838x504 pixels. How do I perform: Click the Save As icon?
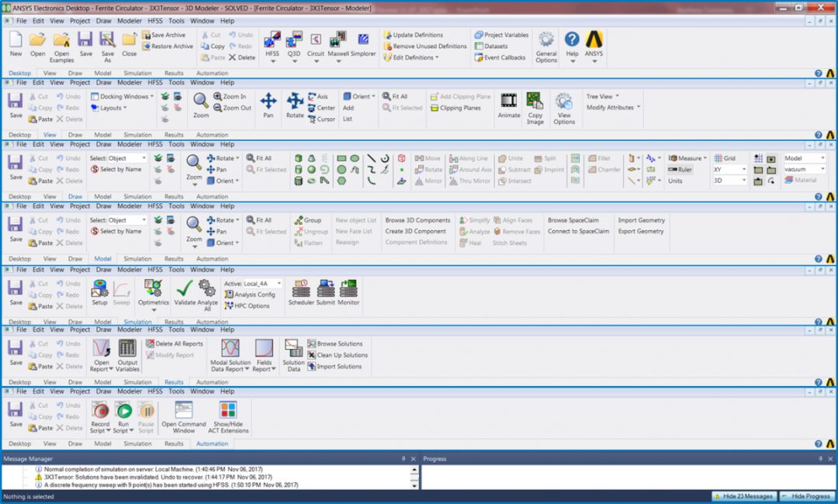pyautogui.click(x=107, y=40)
